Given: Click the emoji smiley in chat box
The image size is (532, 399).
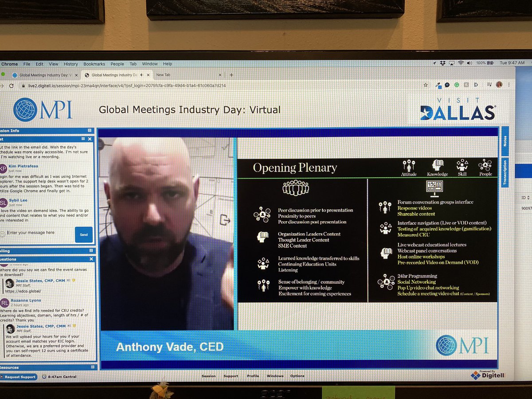Looking at the screenshot, I should [x=3, y=234].
